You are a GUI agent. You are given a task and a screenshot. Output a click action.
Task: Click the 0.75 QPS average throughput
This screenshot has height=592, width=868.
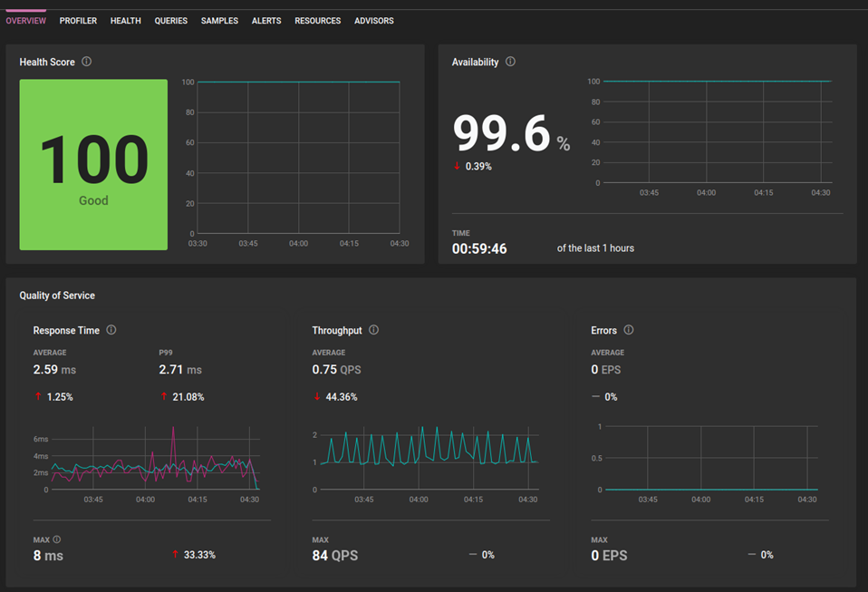point(336,369)
